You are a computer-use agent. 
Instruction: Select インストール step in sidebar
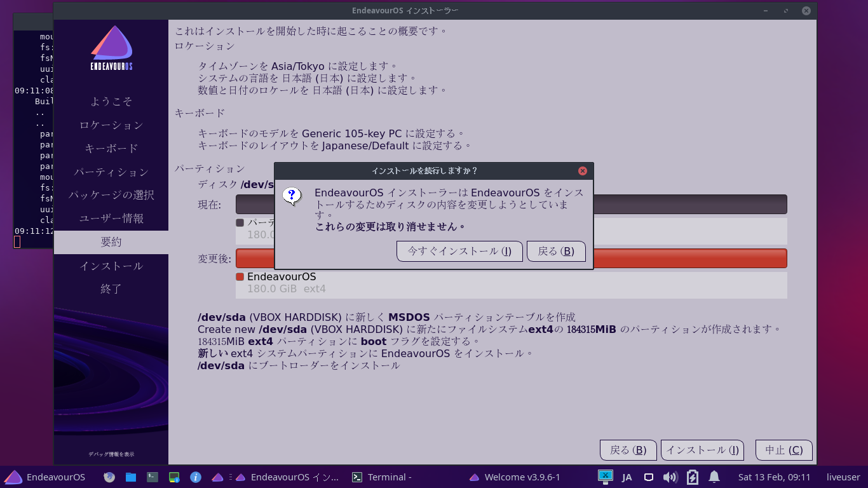point(111,266)
